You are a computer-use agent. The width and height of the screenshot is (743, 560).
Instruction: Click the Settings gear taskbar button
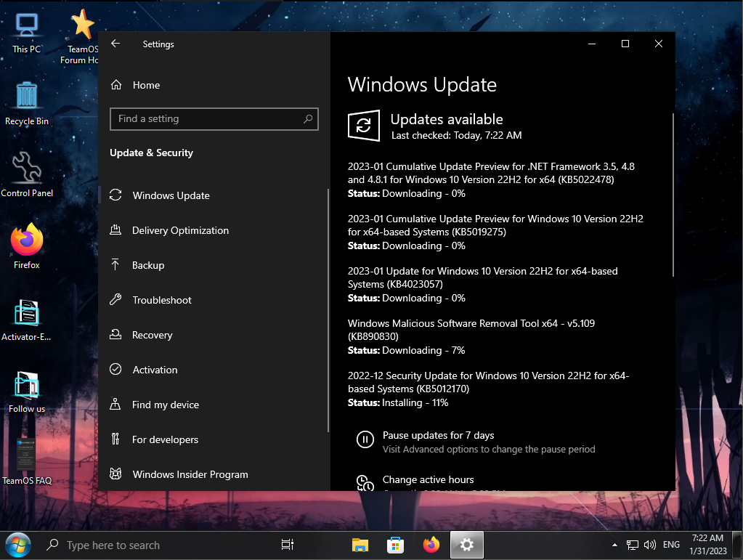pyautogui.click(x=467, y=545)
